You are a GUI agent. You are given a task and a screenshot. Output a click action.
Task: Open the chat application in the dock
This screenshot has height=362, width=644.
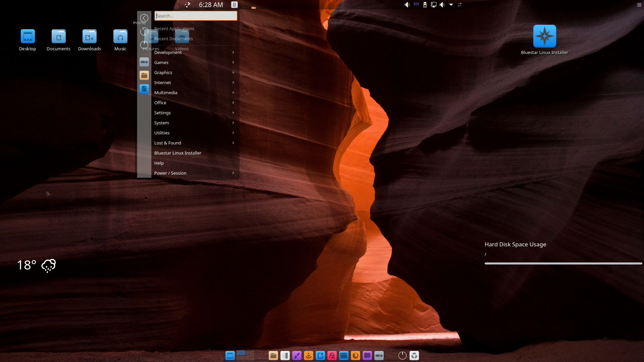(367, 356)
